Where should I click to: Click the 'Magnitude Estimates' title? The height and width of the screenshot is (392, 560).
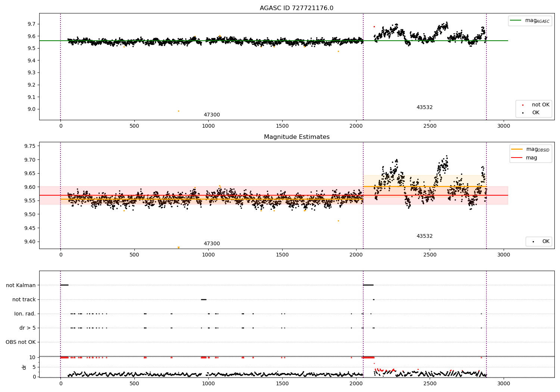click(296, 137)
